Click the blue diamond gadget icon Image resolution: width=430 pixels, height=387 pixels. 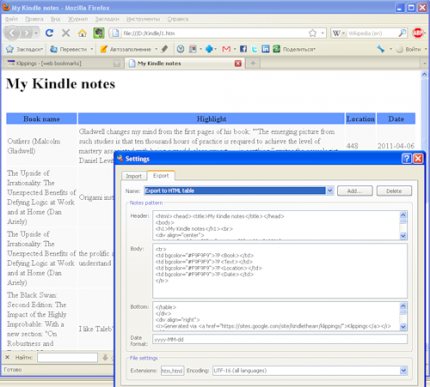(x=209, y=49)
